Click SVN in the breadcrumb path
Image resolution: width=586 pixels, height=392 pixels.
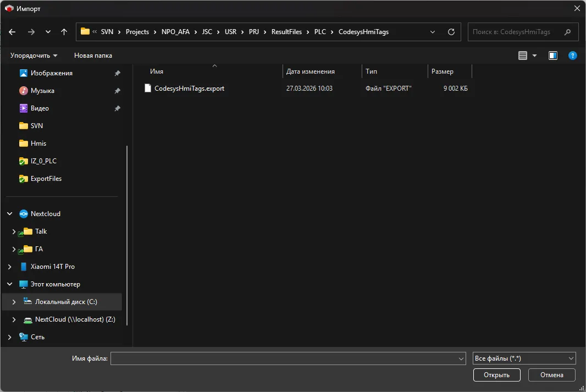coord(107,32)
